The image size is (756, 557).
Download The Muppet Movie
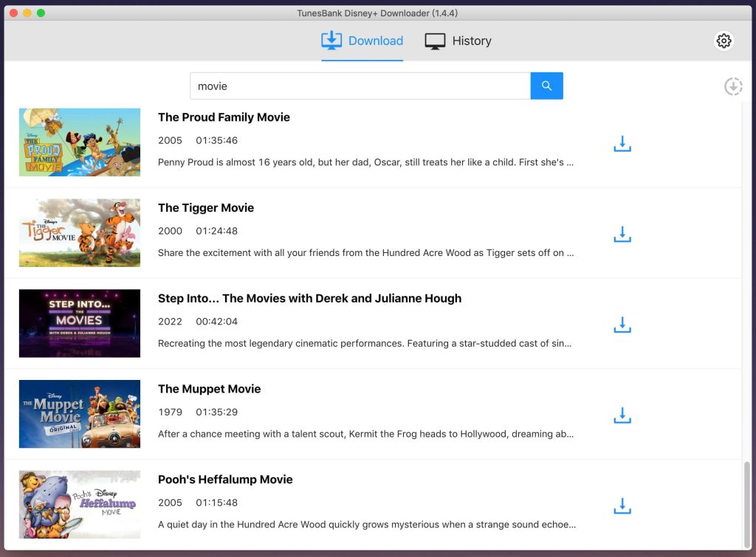coord(622,415)
